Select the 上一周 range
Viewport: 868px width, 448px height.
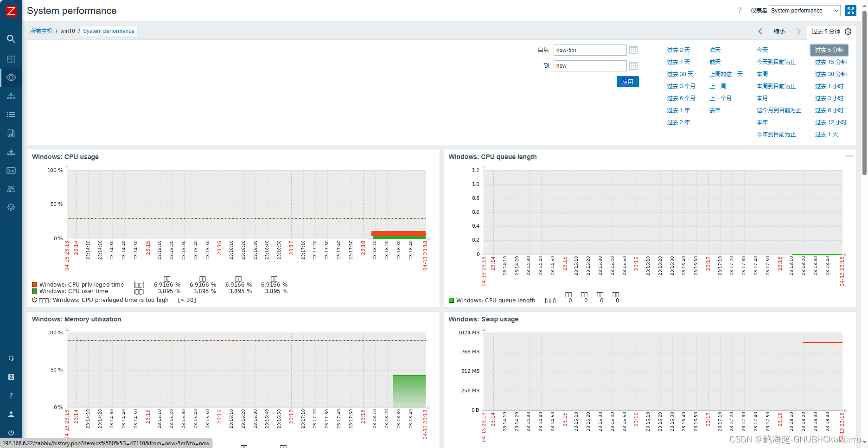(x=718, y=86)
